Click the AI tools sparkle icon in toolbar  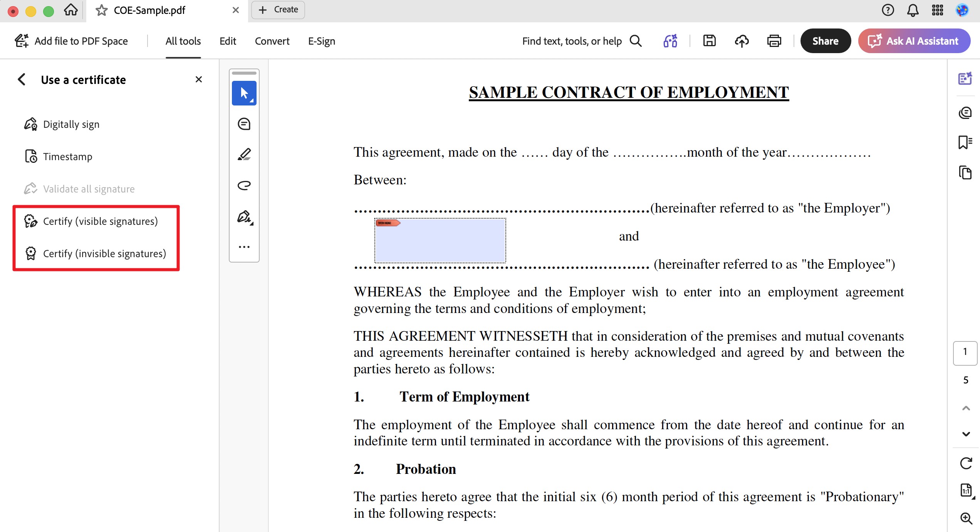point(671,41)
